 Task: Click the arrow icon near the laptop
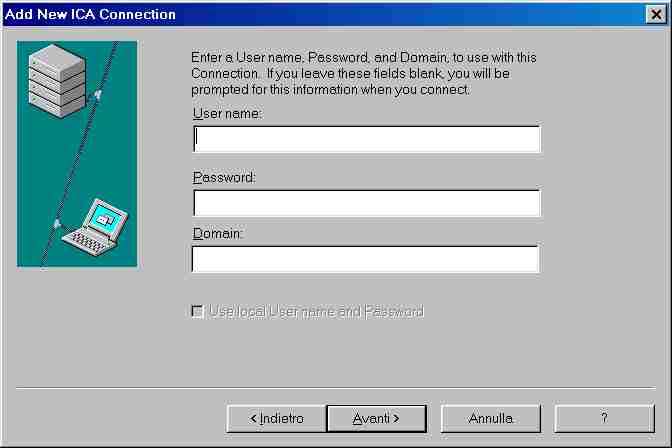[x=57, y=222]
